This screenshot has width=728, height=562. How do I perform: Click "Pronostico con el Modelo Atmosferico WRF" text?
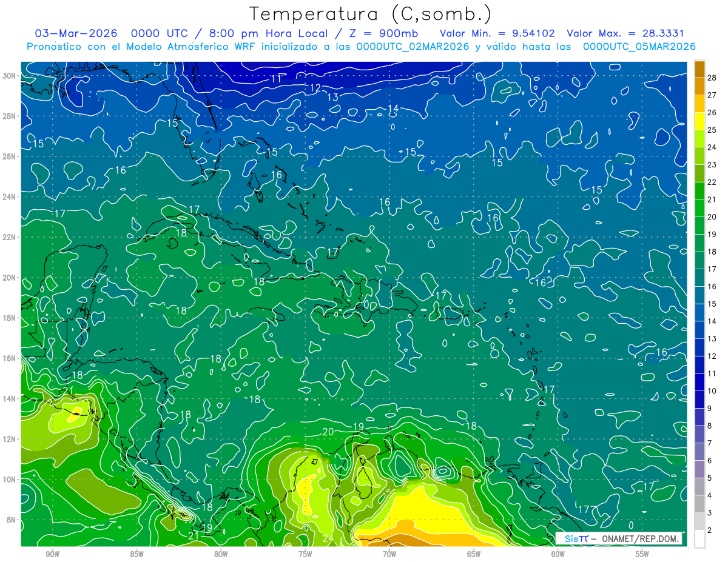143,46
